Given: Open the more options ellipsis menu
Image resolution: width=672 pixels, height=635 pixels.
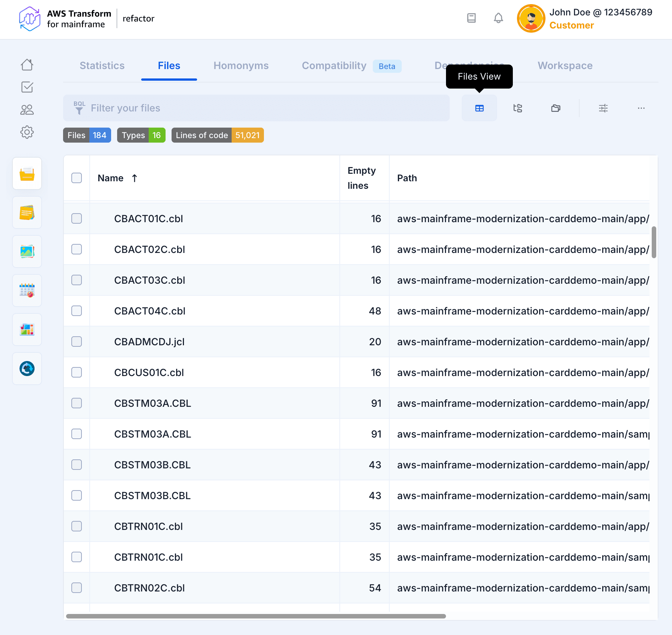Looking at the screenshot, I should tap(641, 108).
